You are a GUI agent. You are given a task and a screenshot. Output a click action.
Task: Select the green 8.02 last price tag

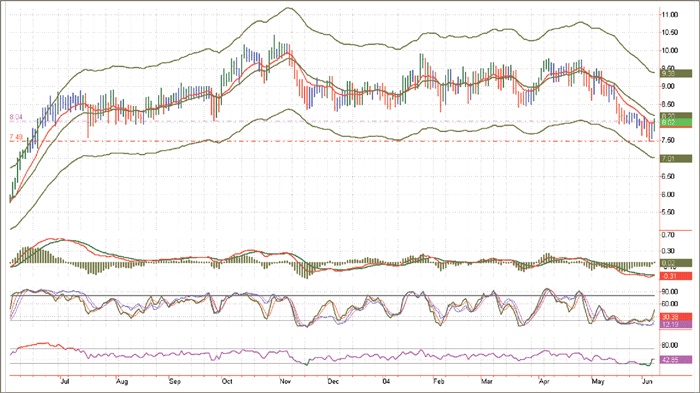[x=676, y=123]
